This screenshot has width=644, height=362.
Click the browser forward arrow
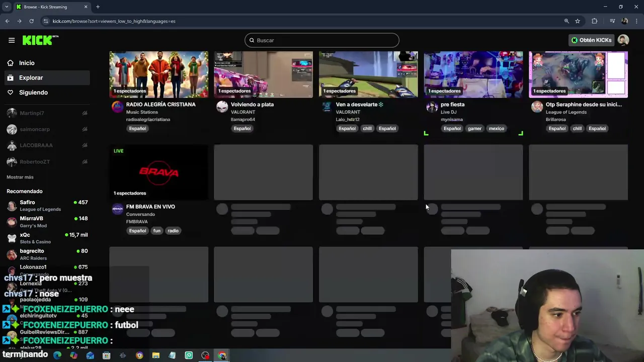pos(19,21)
